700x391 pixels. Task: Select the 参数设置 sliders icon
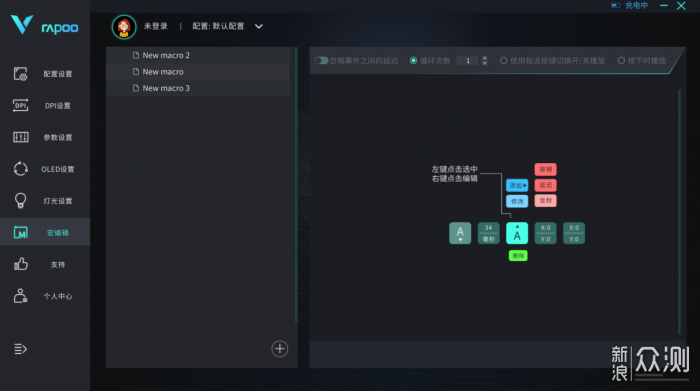click(x=21, y=137)
